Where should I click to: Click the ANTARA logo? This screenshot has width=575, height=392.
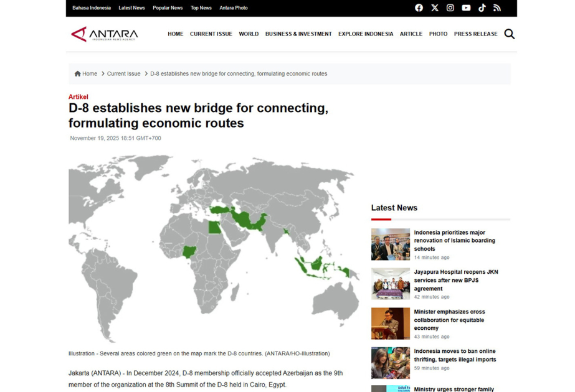(x=105, y=34)
